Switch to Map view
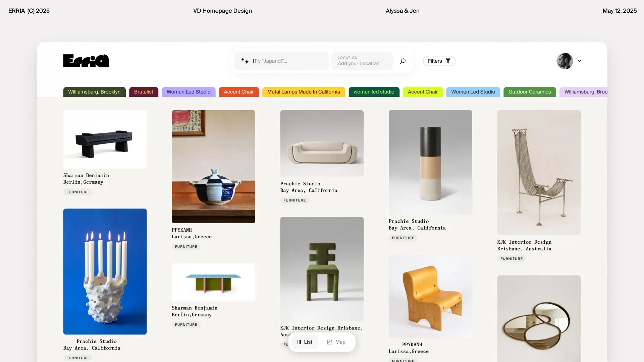This screenshot has width=644, height=362. [x=336, y=342]
